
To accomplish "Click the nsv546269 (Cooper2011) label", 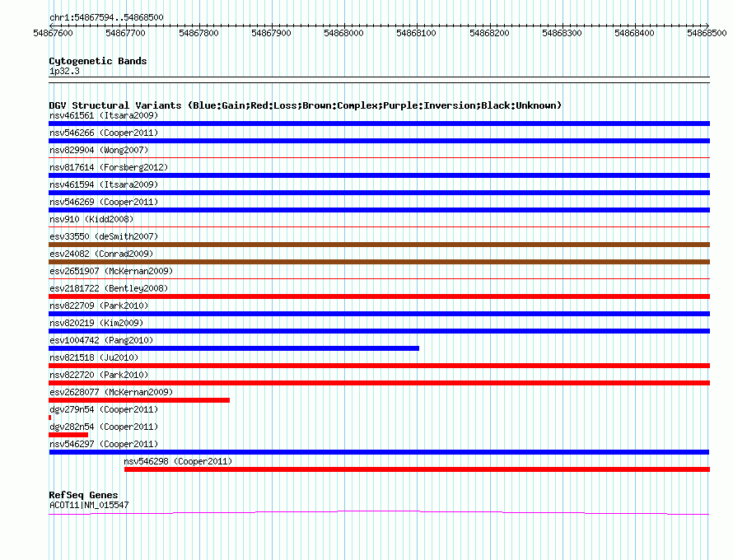I will [104, 202].
